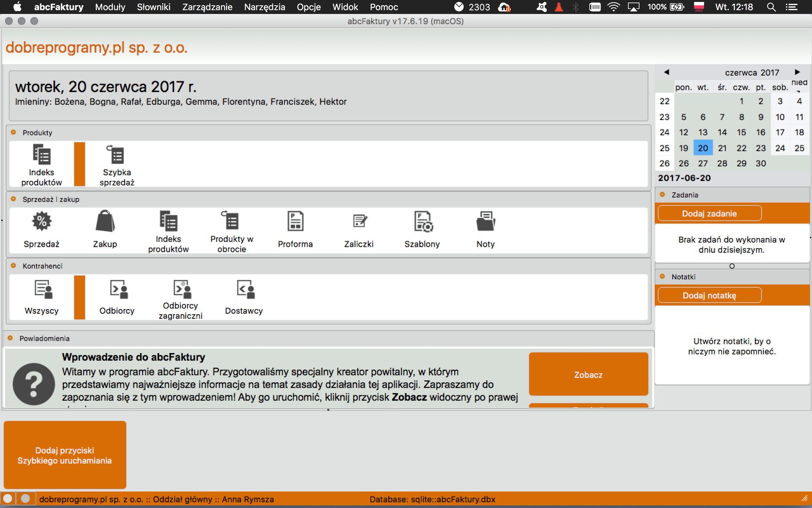Click the second round status bar button
This screenshot has width=812, height=508.
coord(25,499)
